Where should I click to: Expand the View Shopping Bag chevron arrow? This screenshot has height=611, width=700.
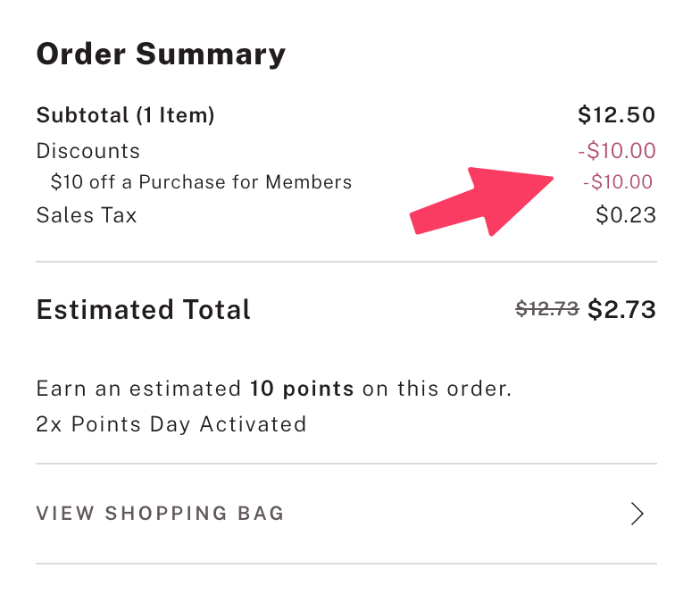click(x=637, y=514)
